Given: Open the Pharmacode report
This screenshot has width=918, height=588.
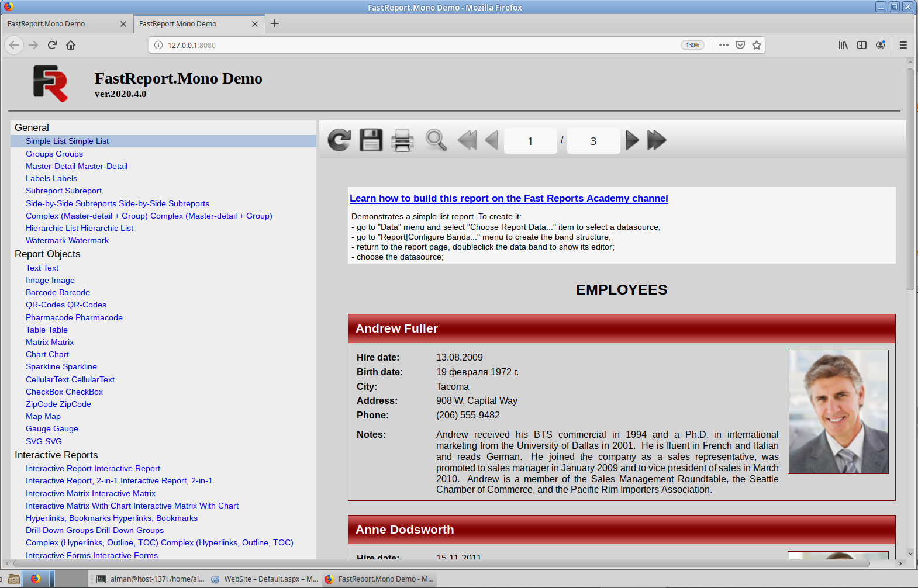Looking at the screenshot, I should tap(74, 317).
